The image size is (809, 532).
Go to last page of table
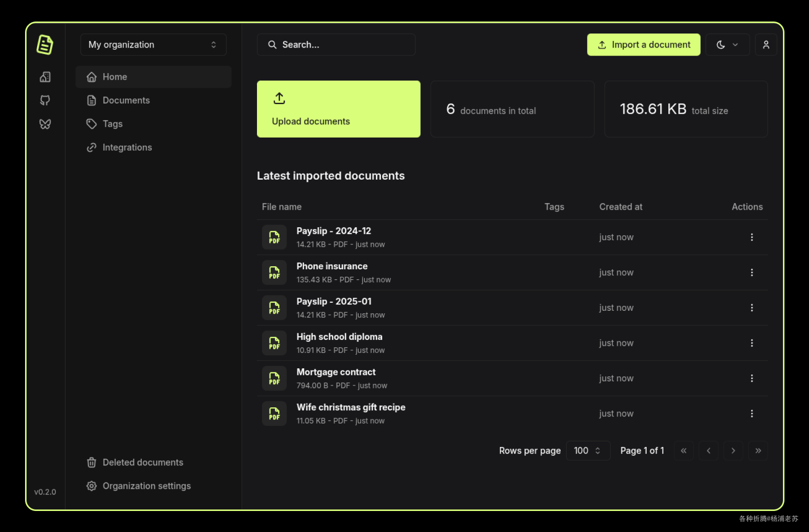point(758,450)
